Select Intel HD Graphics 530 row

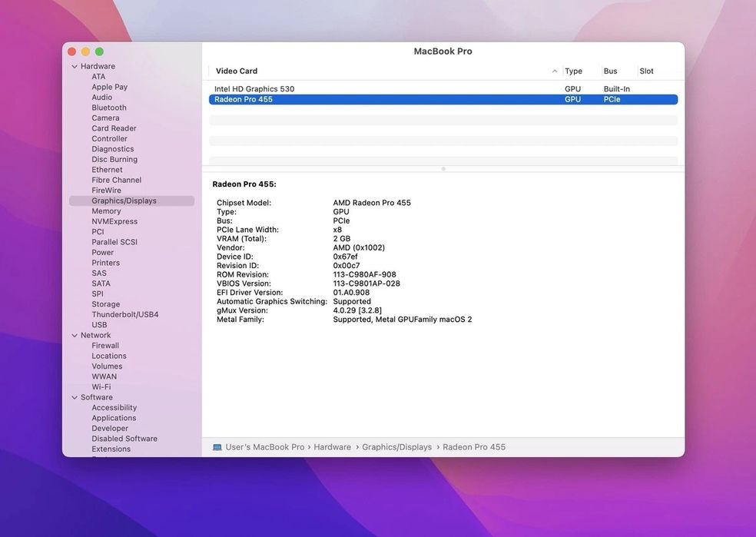443,89
